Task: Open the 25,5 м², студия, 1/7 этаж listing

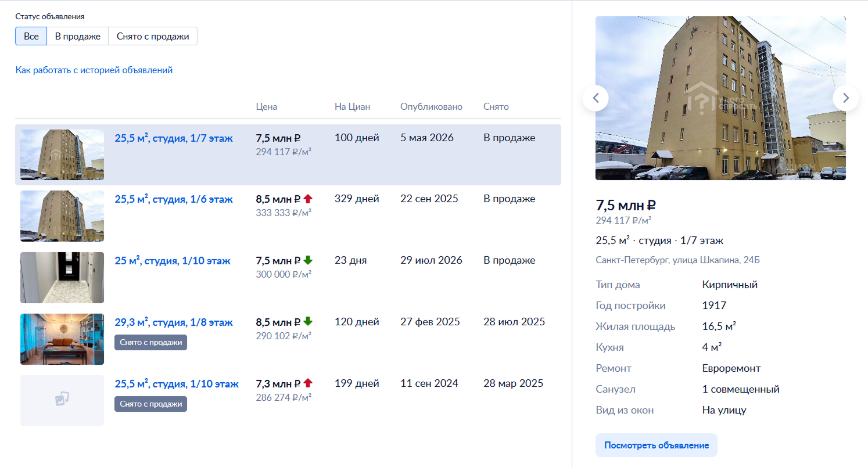Action: (x=174, y=138)
